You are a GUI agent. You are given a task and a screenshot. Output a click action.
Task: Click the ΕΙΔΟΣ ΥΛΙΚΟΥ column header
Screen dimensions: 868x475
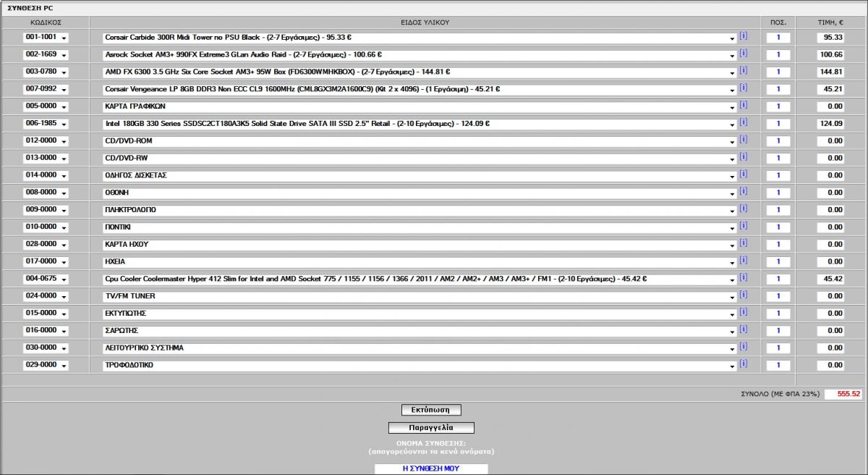tap(425, 22)
